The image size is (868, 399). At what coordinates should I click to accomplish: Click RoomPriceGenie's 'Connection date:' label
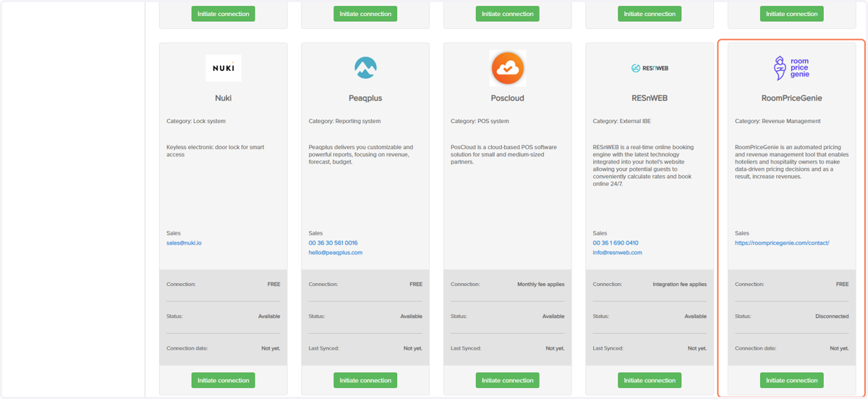click(x=754, y=348)
